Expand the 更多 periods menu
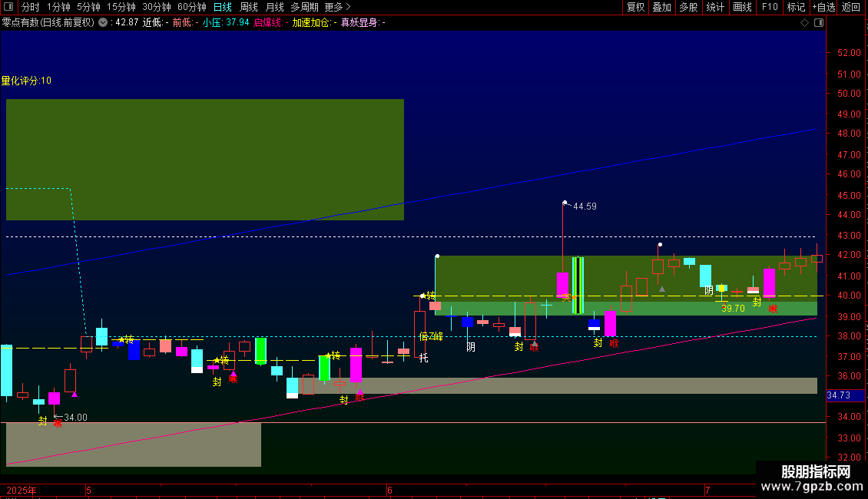The image size is (868, 499). pos(337,7)
